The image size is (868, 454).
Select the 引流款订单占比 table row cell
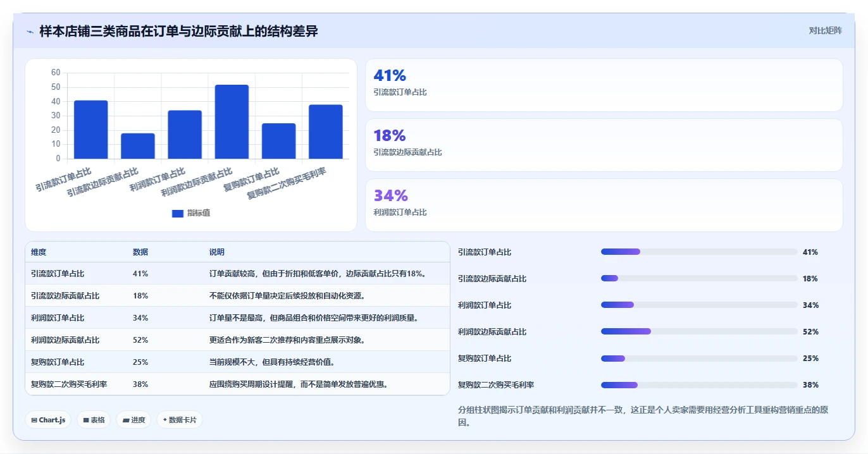click(x=58, y=274)
